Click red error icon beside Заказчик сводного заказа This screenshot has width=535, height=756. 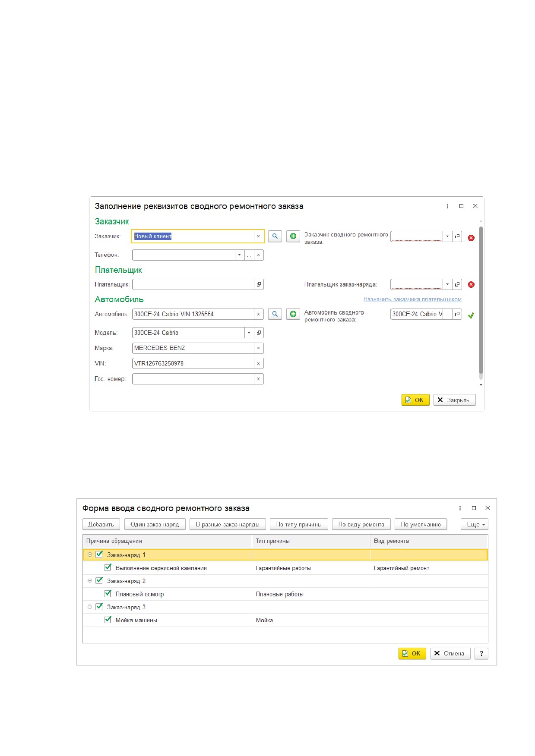tap(471, 238)
